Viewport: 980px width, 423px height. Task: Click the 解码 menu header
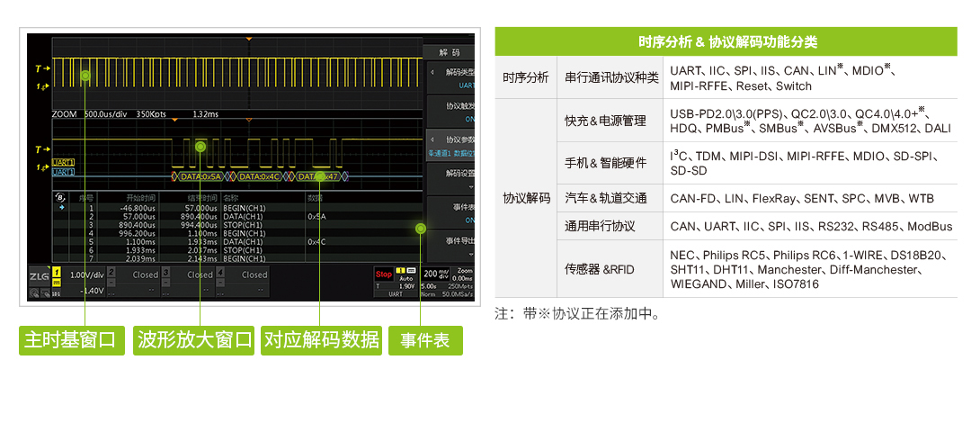449,52
